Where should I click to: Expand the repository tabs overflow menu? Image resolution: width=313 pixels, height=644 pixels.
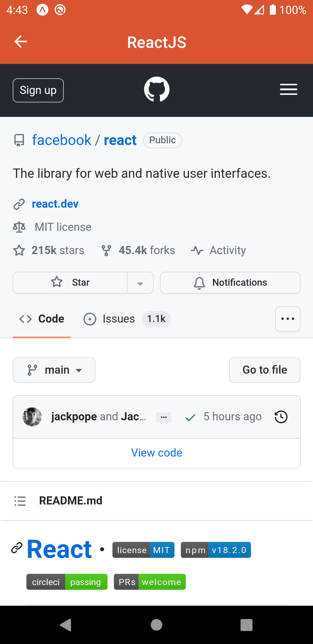click(288, 319)
